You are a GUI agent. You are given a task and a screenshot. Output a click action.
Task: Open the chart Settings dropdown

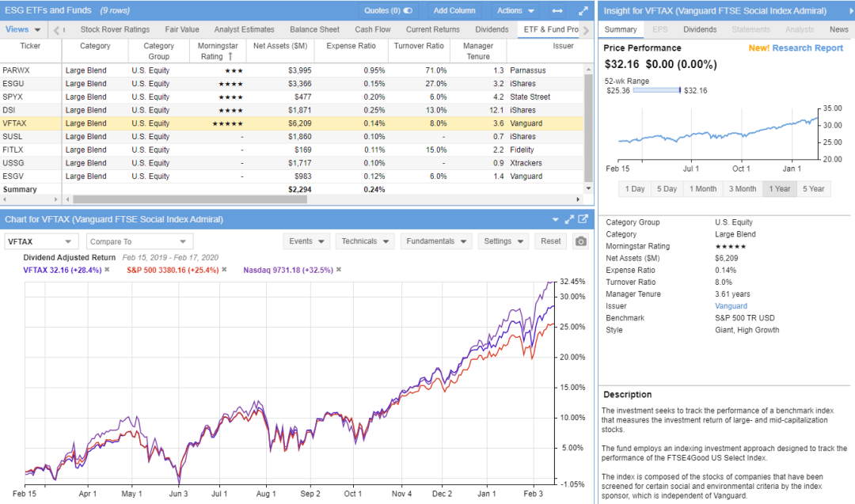(x=503, y=241)
